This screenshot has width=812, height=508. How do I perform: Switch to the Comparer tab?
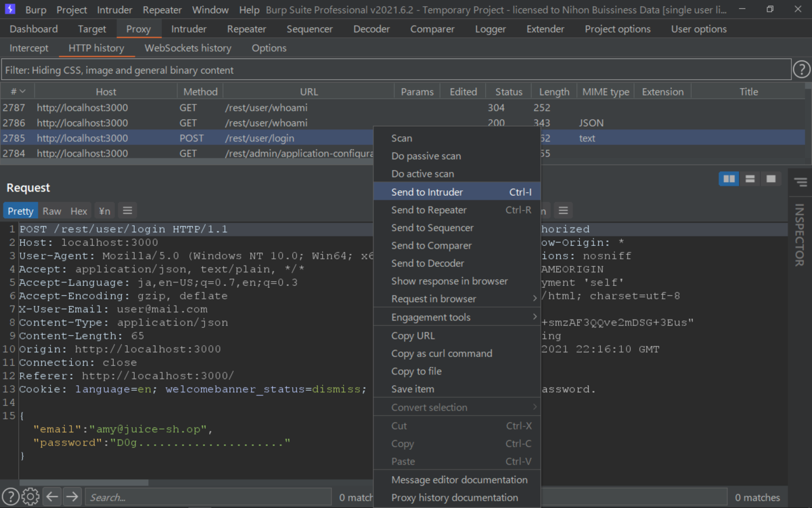click(432, 29)
